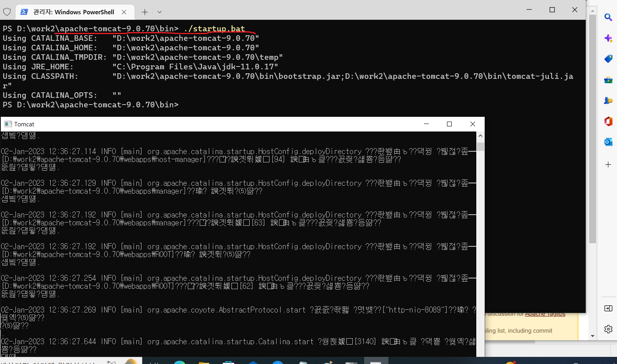
Task: Click the 'Using CATALINA_BASE:' output line
Action: click(131, 38)
